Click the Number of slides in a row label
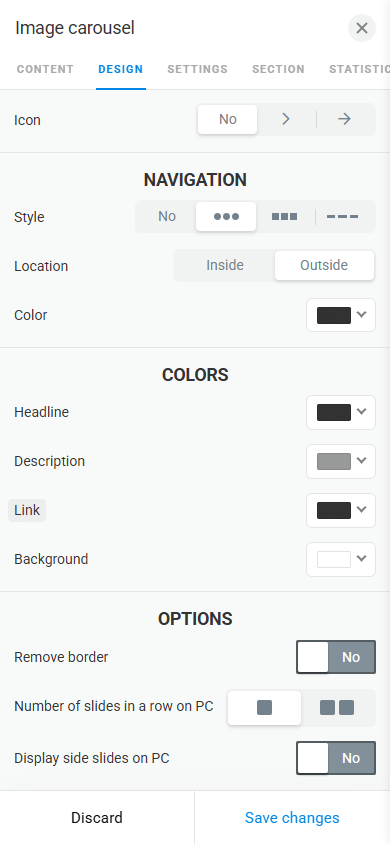Viewport: 390px width, 844px height. [x=114, y=706]
